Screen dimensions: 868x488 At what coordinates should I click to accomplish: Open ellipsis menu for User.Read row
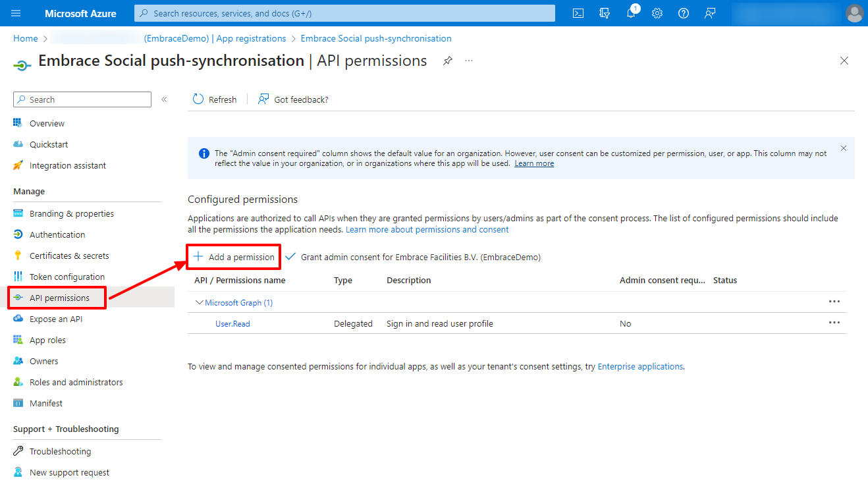pyautogui.click(x=834, y=322)
